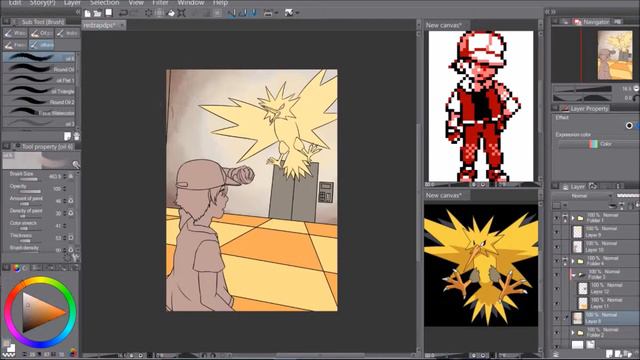
Task: Click the Scale/Transform icon in command bar
Action: click(x=182, y=13)
